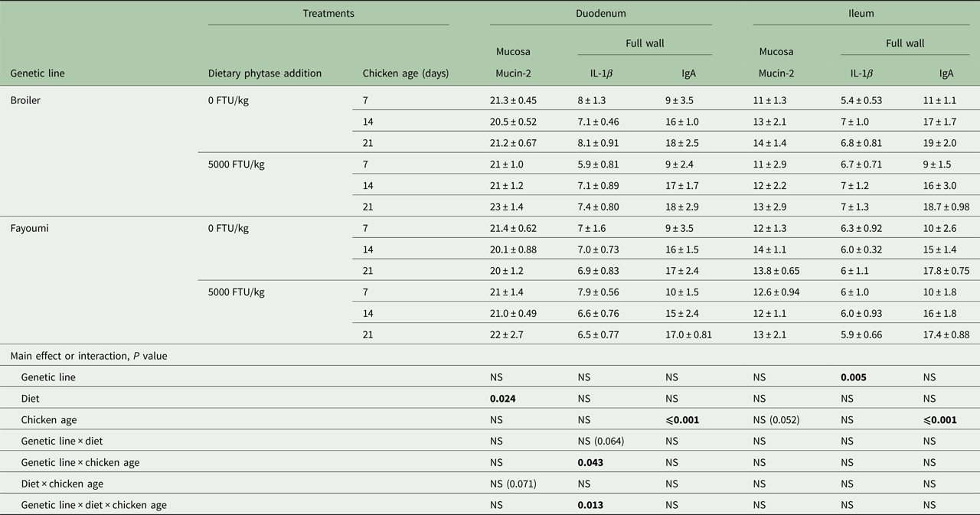Select the Main effect or interaction row

click(88, 356)
